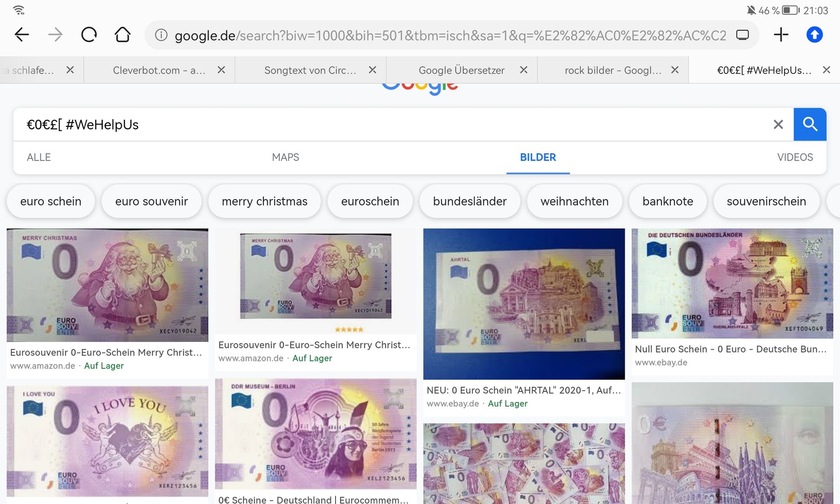The image size is (840, 504).
Task: Open the Null Euro Schein ebay result link
Action: pos(731,349)
